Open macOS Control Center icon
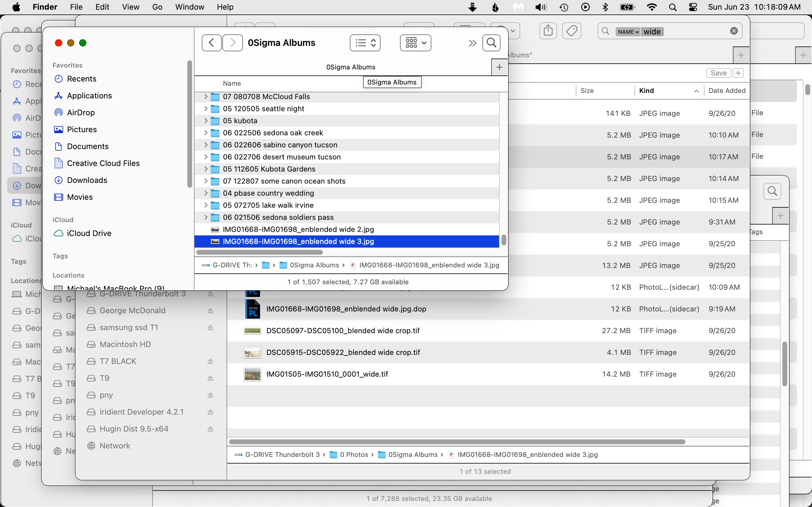This screenshot has height=507, width=812. tap(693, 7)
